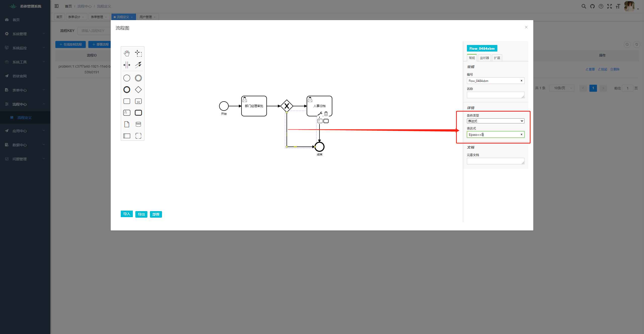Screen dimensions: 644x334
Task: Click the 名称 text area
Action: [x=496, y=95]
